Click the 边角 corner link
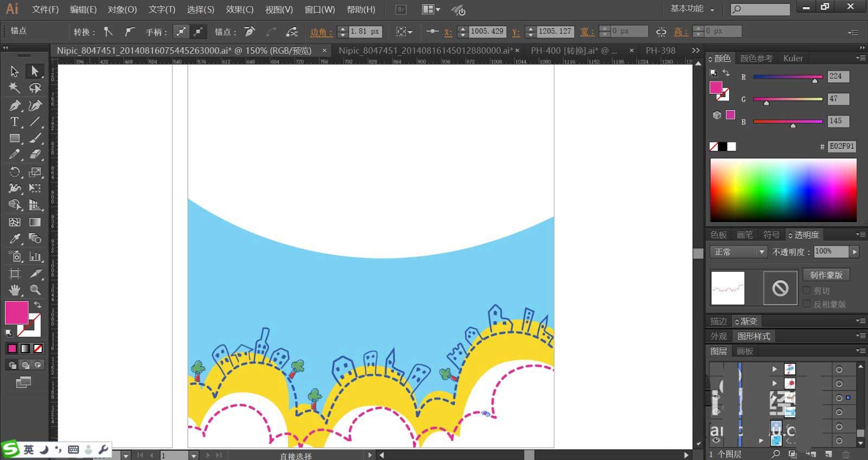The height and width of the screenshot is (460, 868). pyautogui.click(x=321, y=32)
